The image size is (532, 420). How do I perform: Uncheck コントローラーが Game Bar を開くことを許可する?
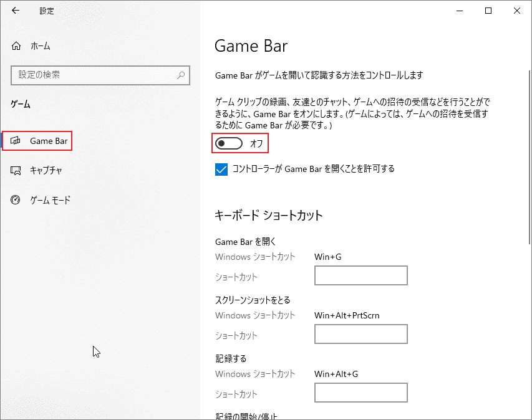tap(221, 169)
